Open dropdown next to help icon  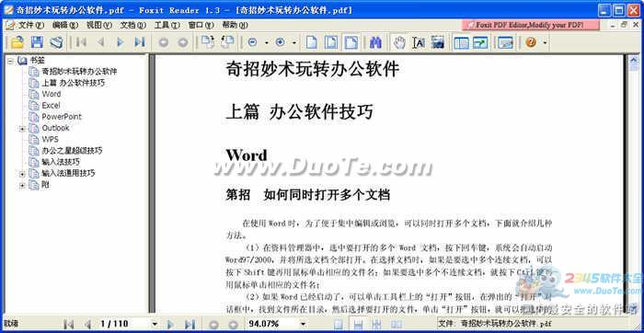point(545,42)
